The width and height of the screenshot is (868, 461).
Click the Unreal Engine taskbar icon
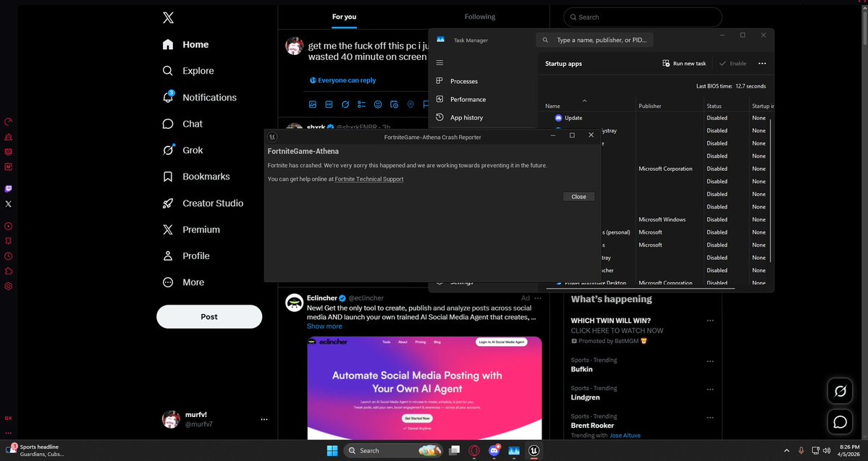point(534,450)
